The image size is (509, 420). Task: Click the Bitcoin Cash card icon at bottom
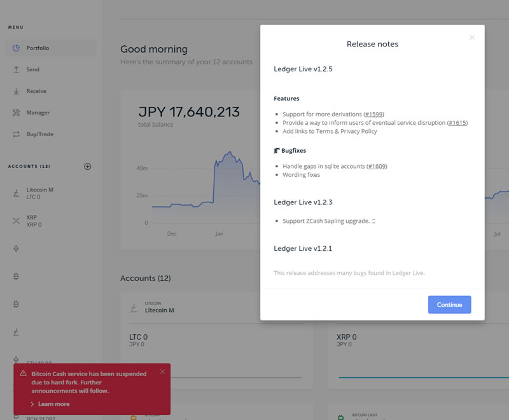coord(341,417)
